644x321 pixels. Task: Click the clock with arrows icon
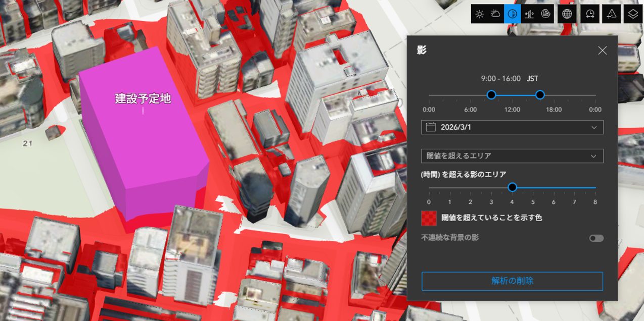590,14
